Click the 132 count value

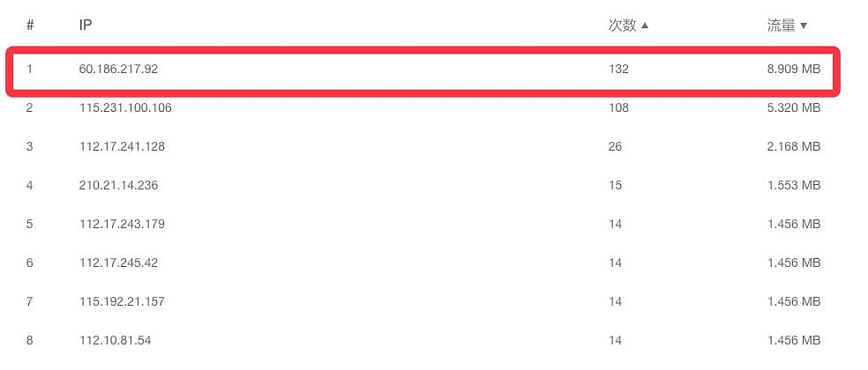[x=618, y=69]
